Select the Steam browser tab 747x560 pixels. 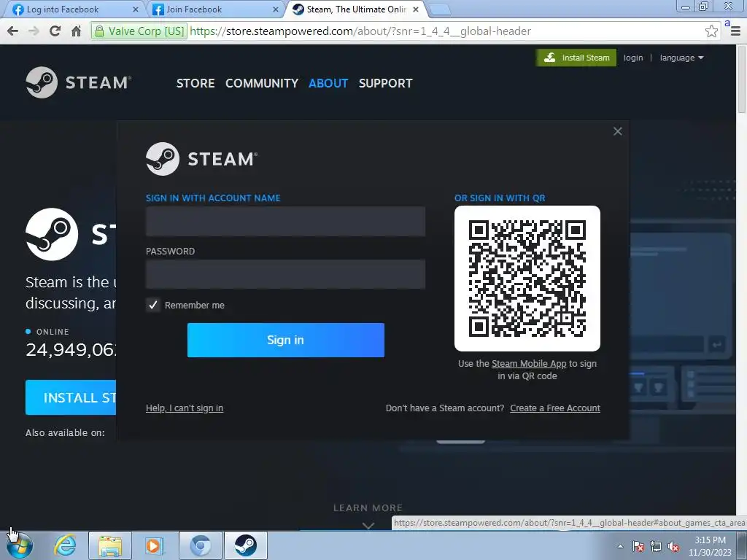(x=355, y=9)
